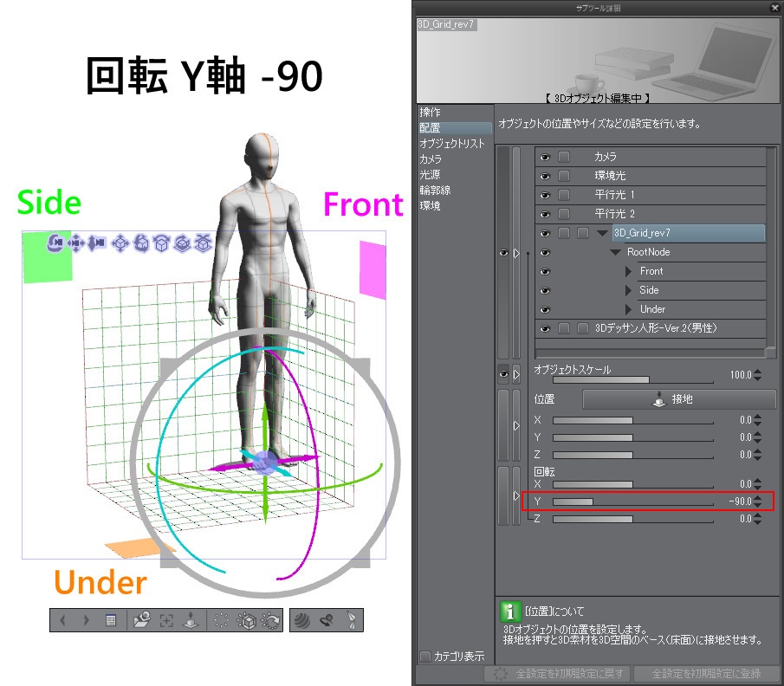
Task: Select the camera rotation tool above the canvas
Action: tap(55, 244)
